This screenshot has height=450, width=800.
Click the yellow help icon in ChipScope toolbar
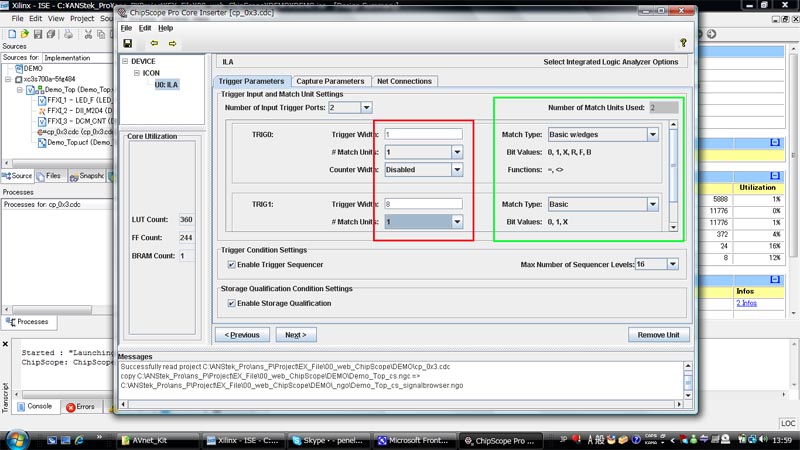[x=683, y=43]
